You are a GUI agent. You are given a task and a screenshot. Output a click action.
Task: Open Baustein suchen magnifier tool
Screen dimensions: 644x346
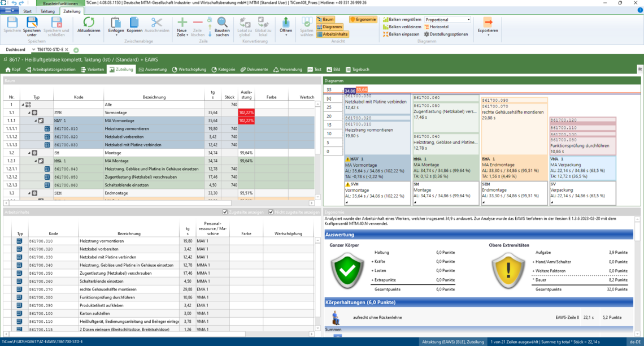point(222,23)
